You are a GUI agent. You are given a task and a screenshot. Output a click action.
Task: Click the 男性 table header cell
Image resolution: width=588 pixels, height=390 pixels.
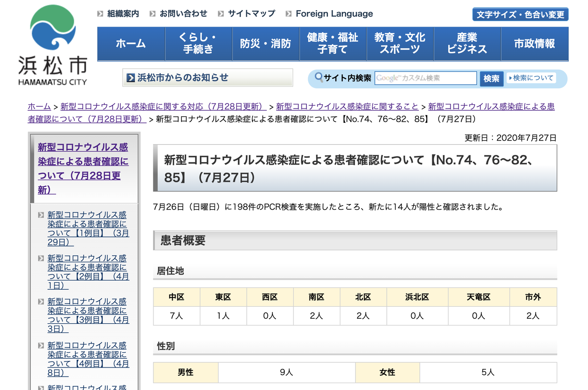(x=186, y=373)
